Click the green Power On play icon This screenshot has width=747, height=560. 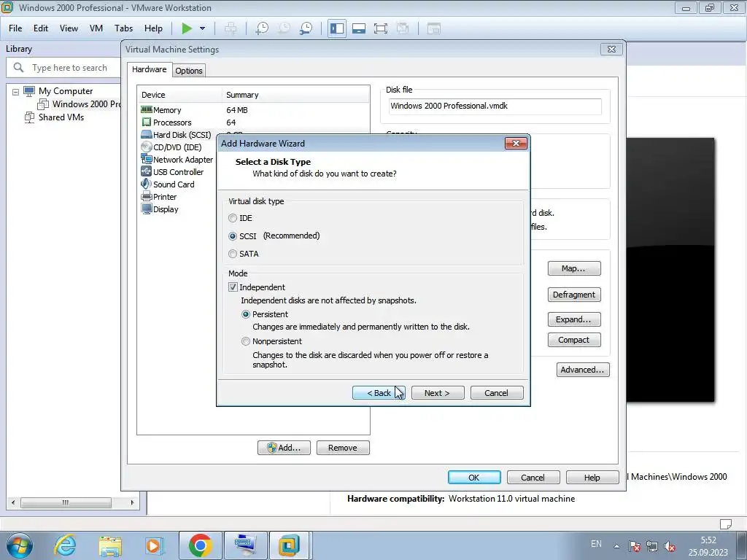(187, 28)
